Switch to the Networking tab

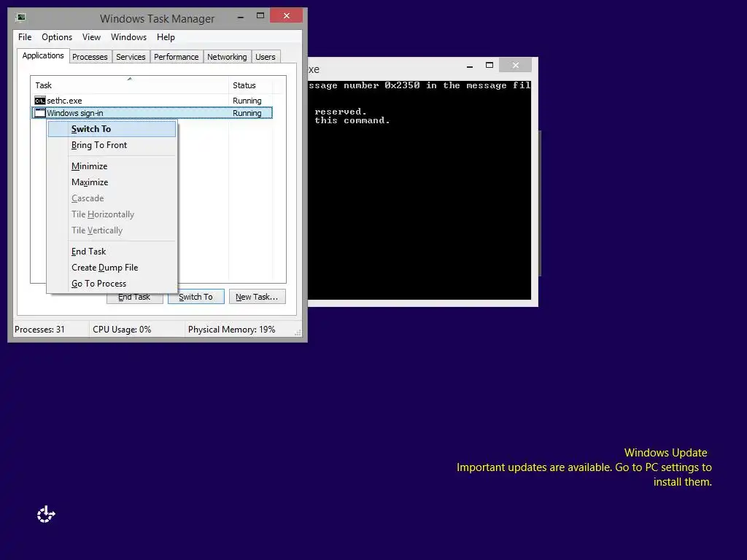[227, 57]
